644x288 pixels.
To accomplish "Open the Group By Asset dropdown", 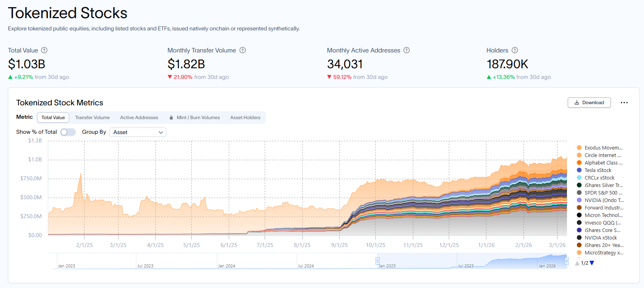I will 137,132.
